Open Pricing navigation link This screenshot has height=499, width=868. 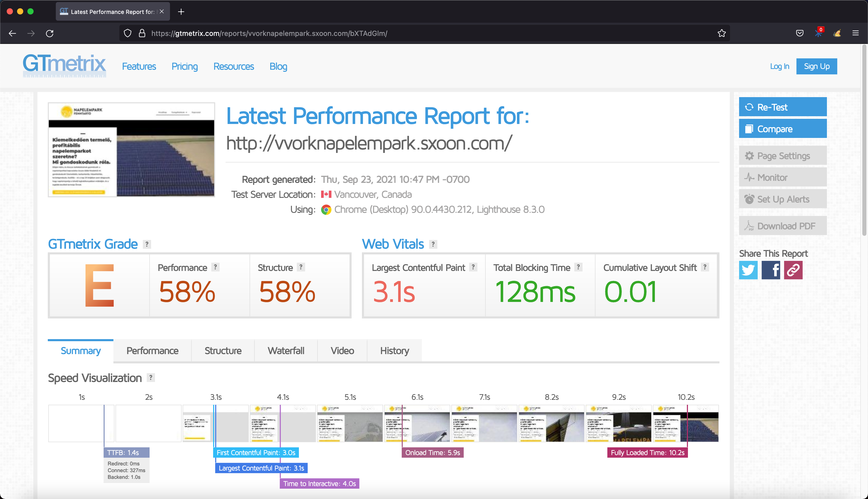pos(184,66)
